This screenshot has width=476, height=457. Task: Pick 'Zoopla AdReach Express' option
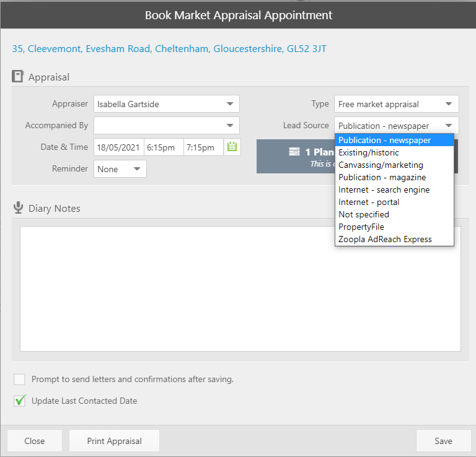coord(394,240)
